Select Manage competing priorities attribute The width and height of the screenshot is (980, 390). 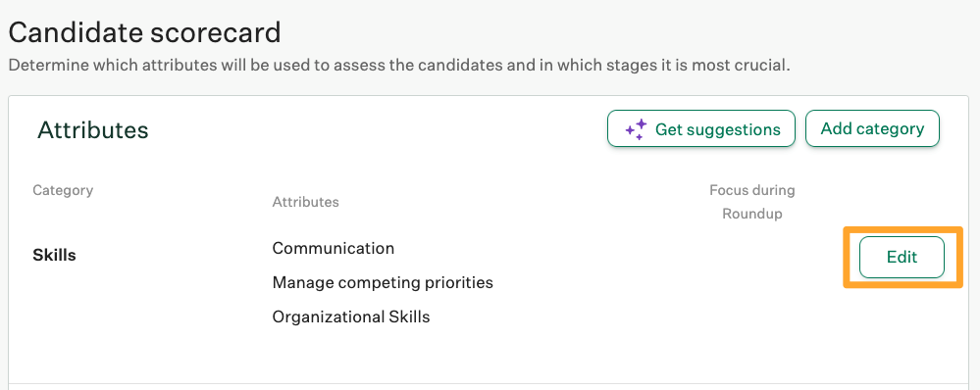(x=383, y=282)
